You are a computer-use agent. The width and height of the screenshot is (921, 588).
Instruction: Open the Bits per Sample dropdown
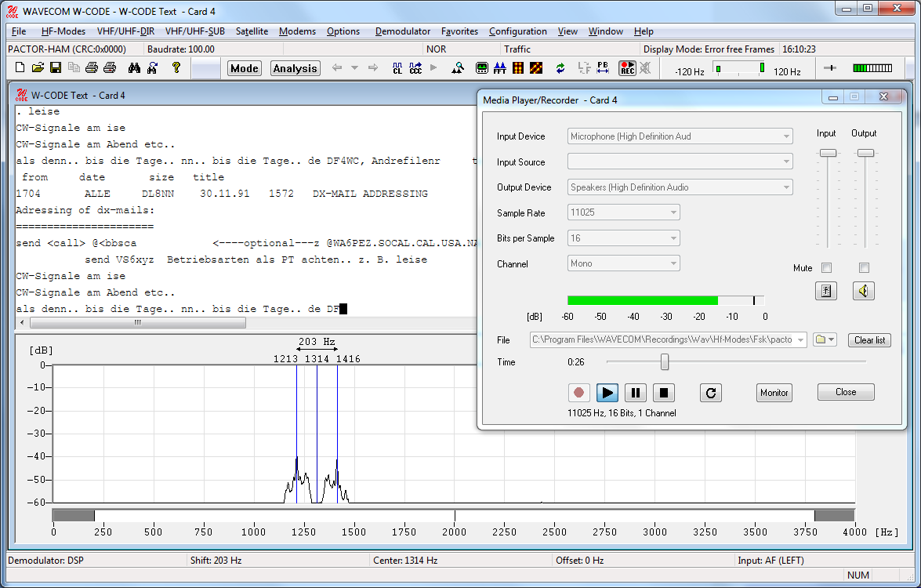pos(624,238)
